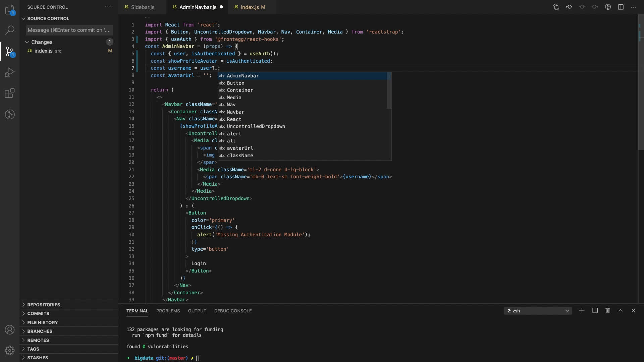
Task: Open the Manage gear icon
Action: click(x=10, y=351)
